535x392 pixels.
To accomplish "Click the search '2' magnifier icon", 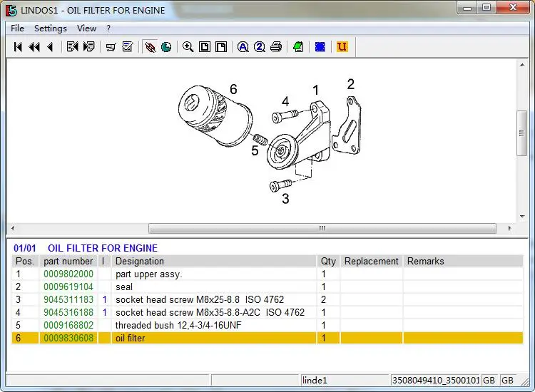I will (260, 47).
